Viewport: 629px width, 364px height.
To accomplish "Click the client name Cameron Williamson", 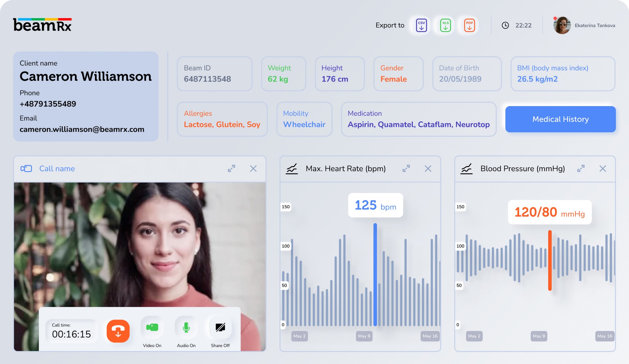I will click(86, 76).
